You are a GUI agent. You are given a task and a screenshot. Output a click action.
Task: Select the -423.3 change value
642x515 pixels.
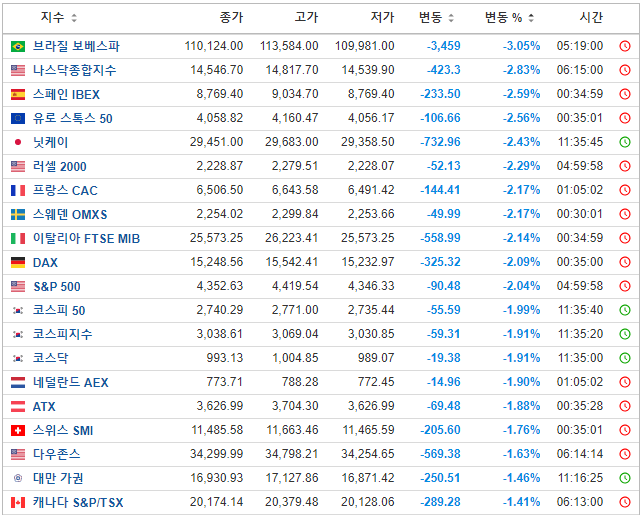(444, 70)
